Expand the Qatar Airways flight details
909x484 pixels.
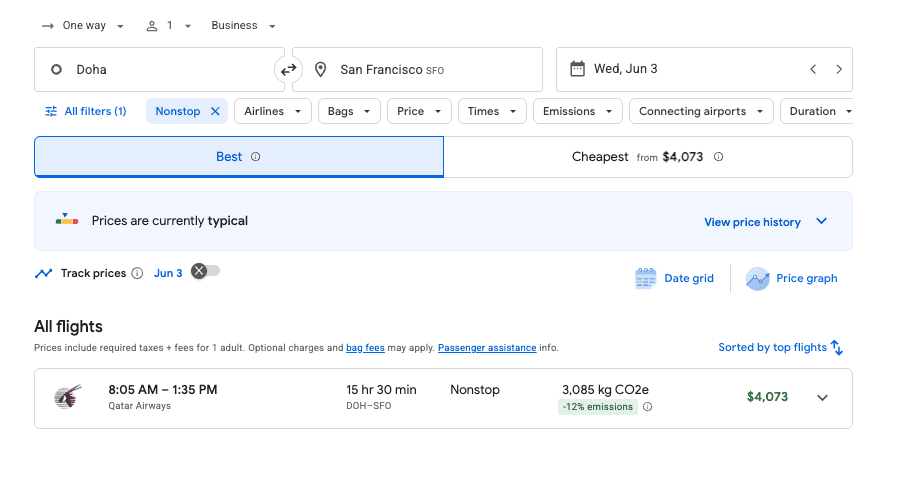[x=822, y=398]
